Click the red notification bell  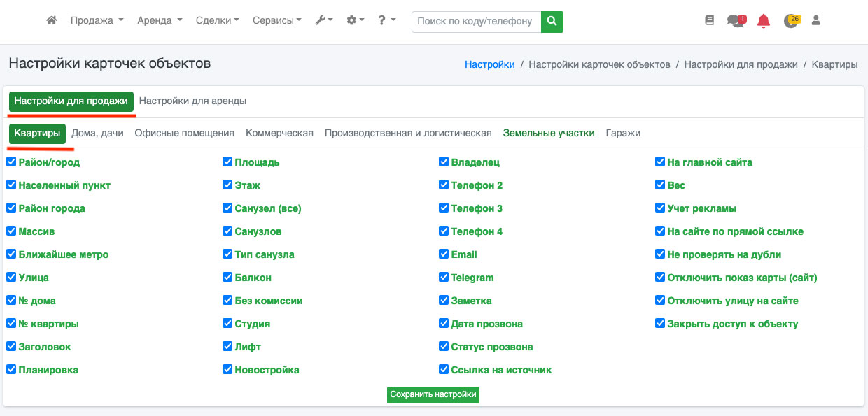(764, 21)
